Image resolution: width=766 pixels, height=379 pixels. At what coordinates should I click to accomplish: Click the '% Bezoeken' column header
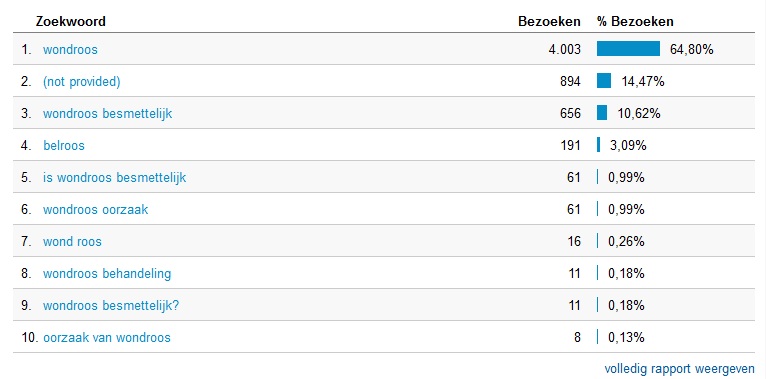pyautogui.click(x=635, y=21)
